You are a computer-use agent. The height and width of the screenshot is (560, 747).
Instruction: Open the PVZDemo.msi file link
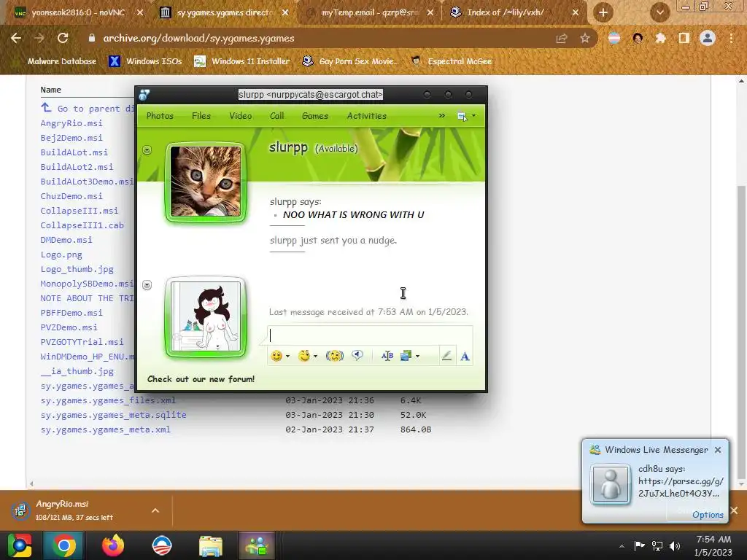pos(69,327)
